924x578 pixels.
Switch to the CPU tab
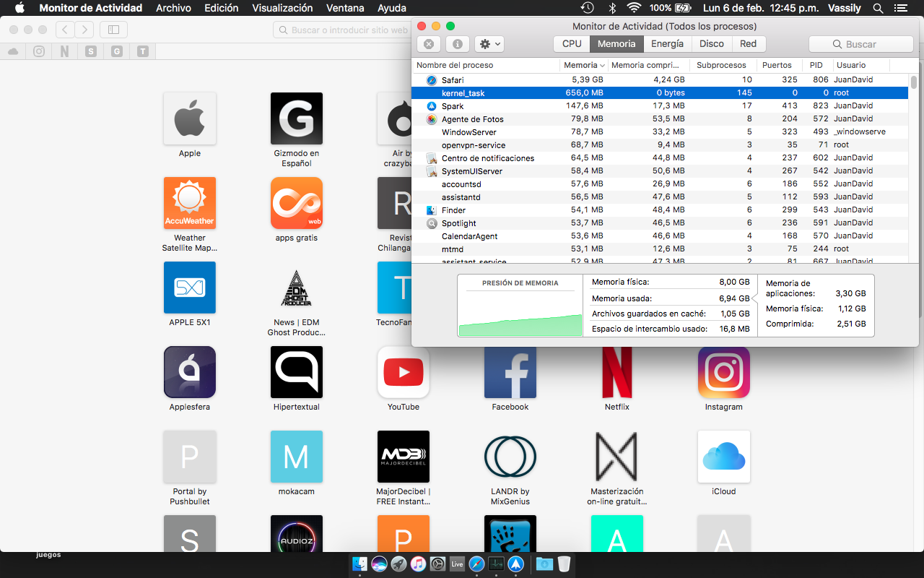572,44
